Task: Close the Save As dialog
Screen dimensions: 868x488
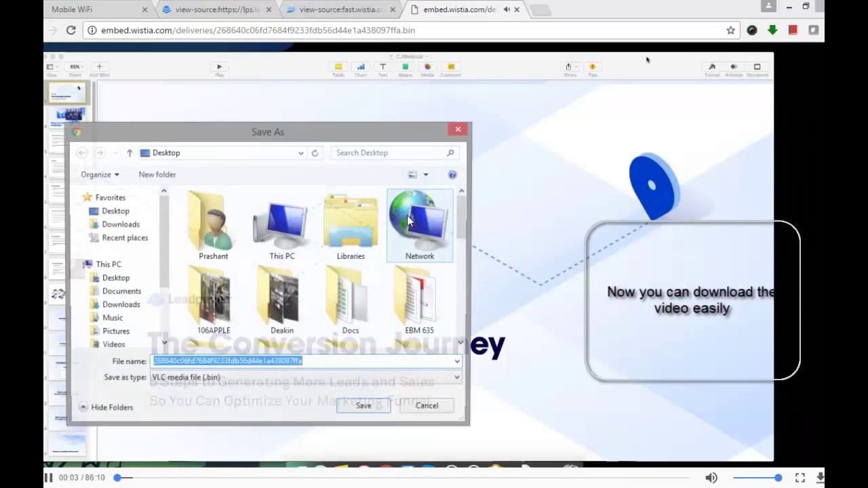Action: click(458, 129)
